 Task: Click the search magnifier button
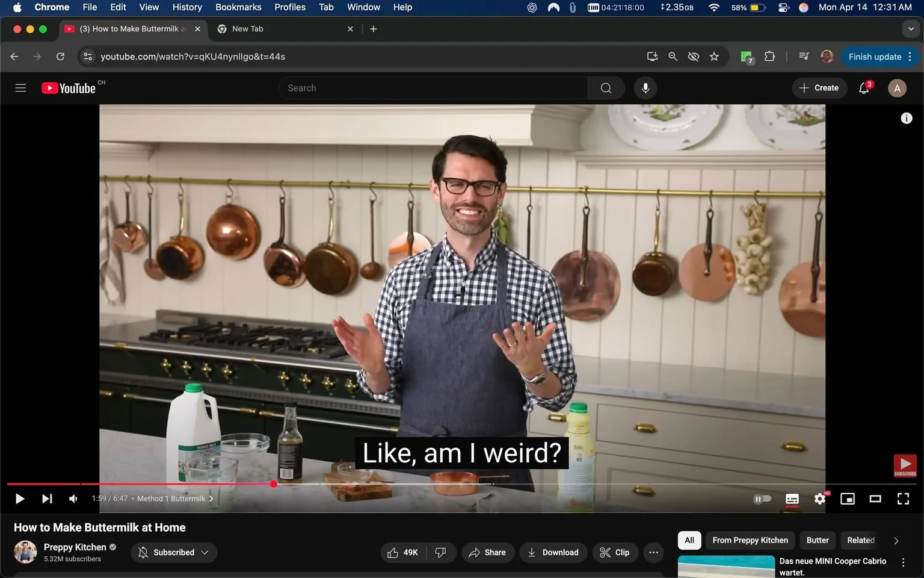606,88
